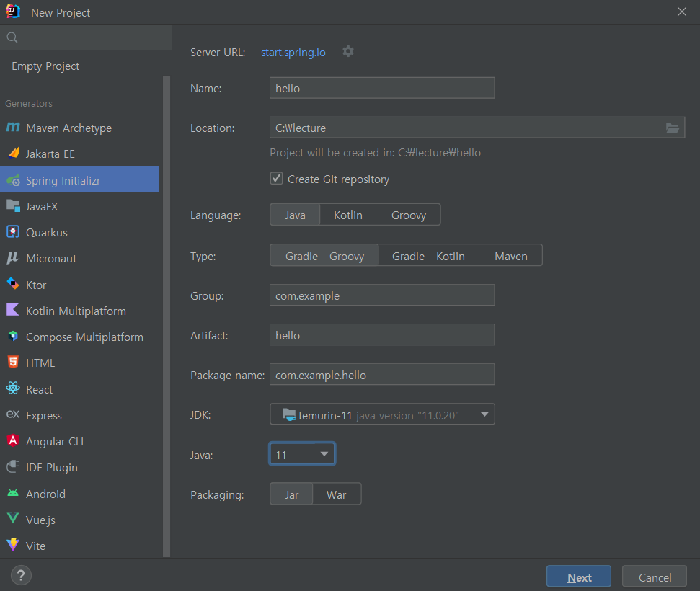Click the Group input field

[382, 295]
